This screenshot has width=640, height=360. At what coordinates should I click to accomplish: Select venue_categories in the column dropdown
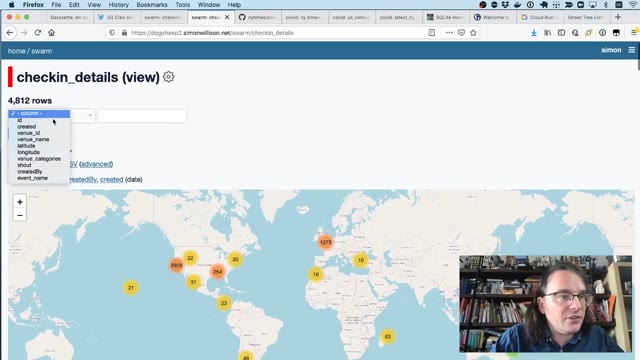39,159
